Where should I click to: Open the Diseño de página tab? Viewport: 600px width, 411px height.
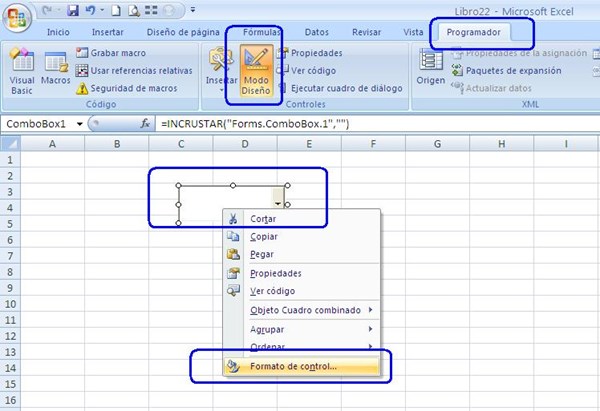pos(183,32)
